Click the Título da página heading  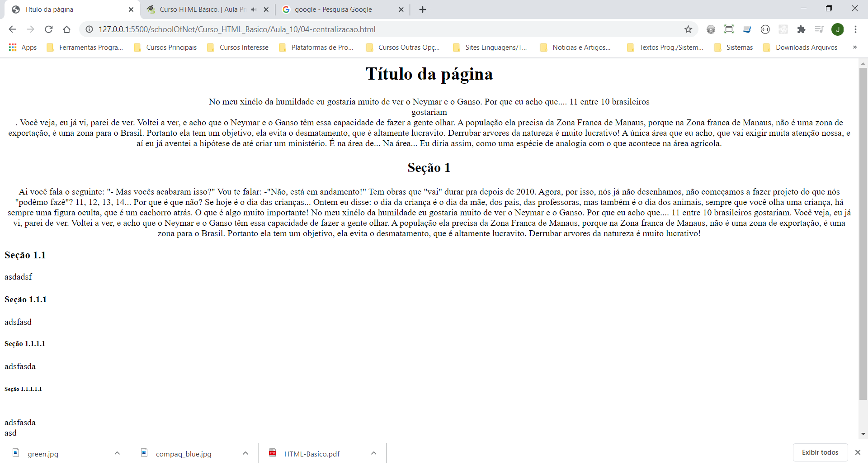point(429,74)
